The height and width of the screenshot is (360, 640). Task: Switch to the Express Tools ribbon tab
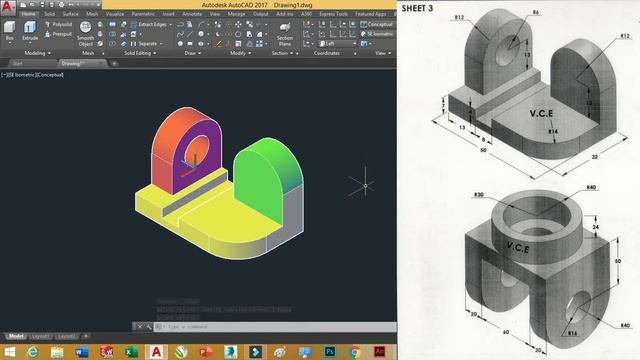(333, 14)
